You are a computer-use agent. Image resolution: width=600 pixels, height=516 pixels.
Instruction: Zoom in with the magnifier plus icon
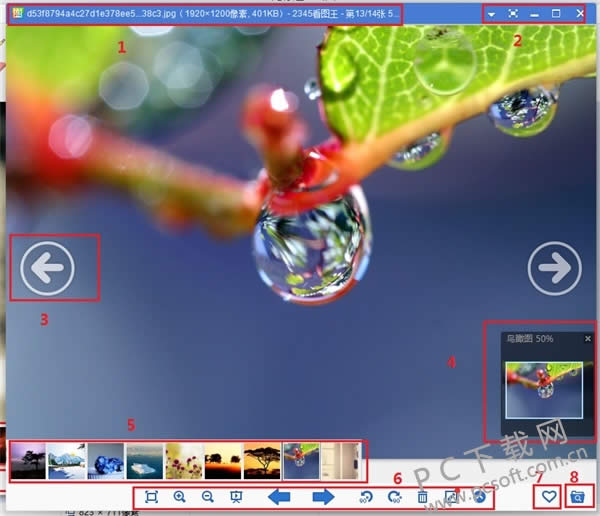179,497
